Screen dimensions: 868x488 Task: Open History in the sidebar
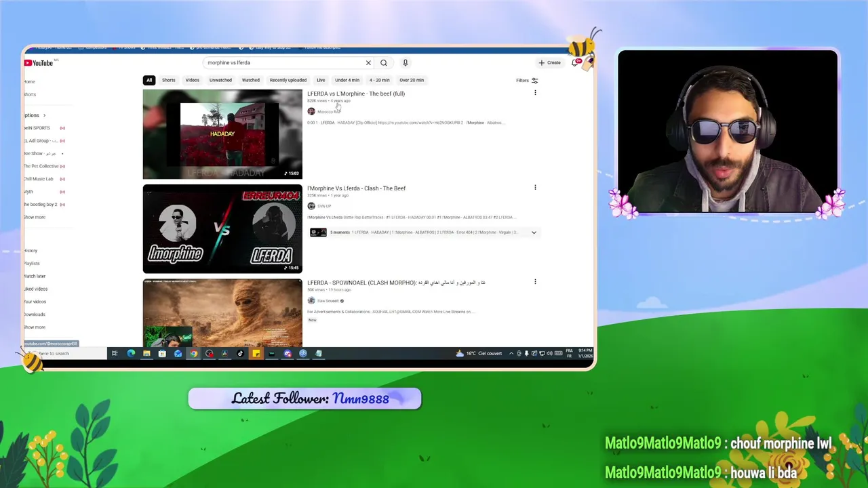tap(31, 250)
